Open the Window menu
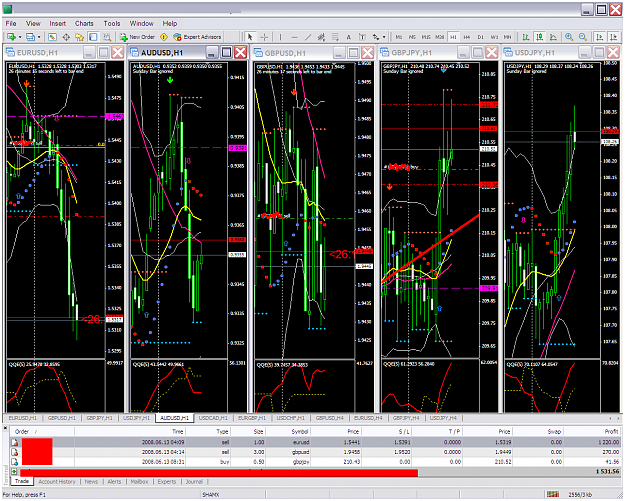This screenshot has width=625, height=501. point(142,24)
